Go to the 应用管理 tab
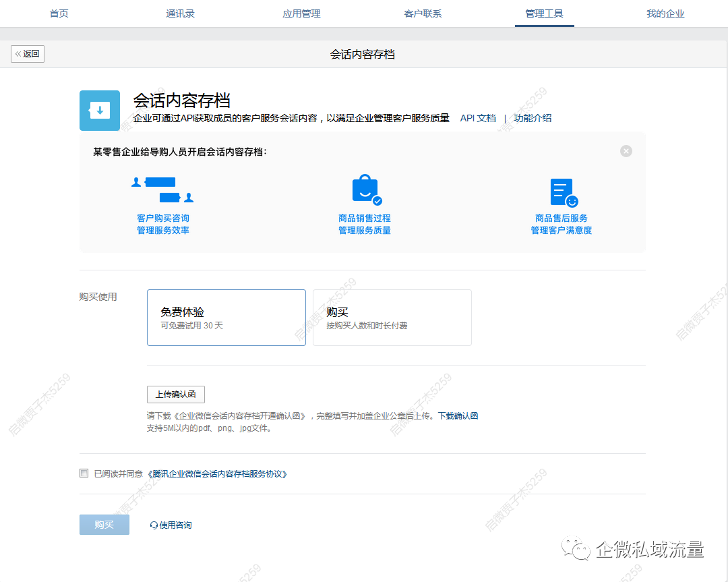This screenshot has width=728, height=582. point(301,13)
